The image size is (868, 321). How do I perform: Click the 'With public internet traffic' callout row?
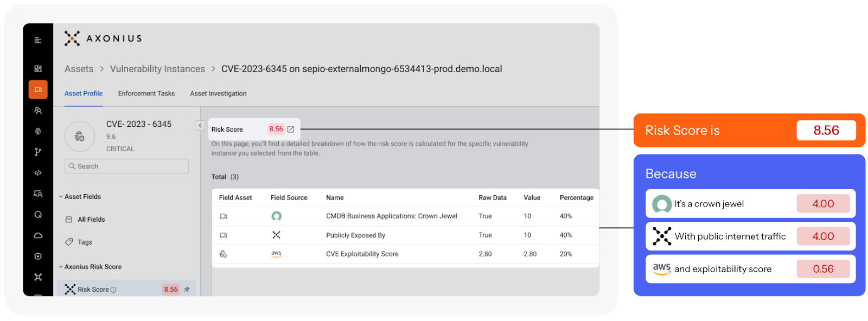click(x=750, y=236)
